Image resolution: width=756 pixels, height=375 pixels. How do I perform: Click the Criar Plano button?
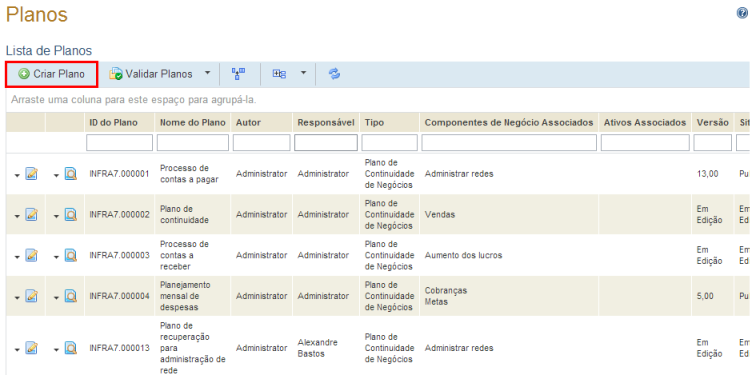coord(52,74)
